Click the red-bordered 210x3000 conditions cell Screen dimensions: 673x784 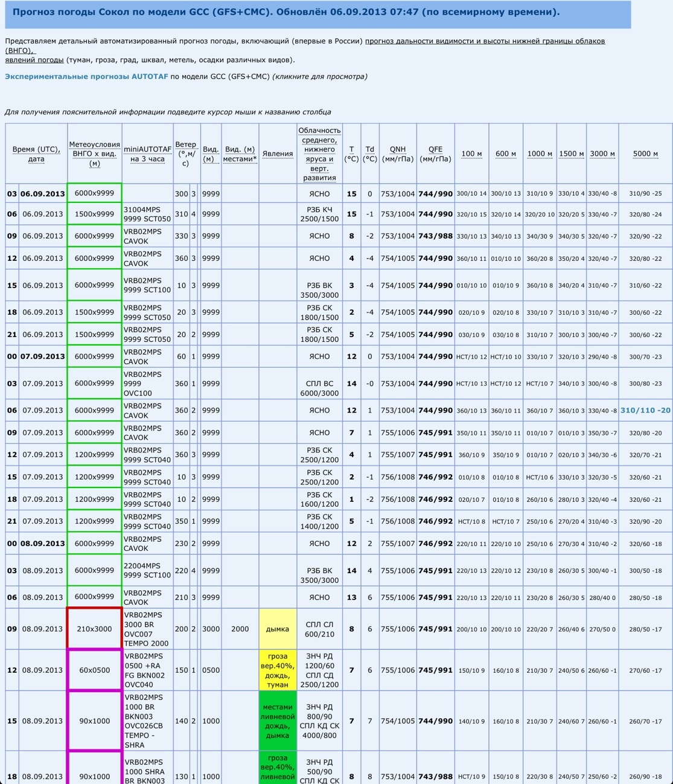coord(94,629)
